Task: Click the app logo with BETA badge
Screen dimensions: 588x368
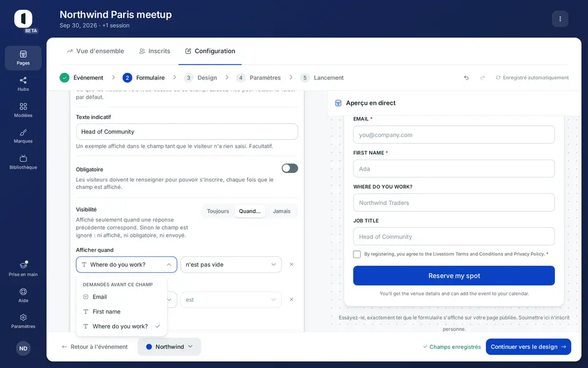Action: coord(23,19)
